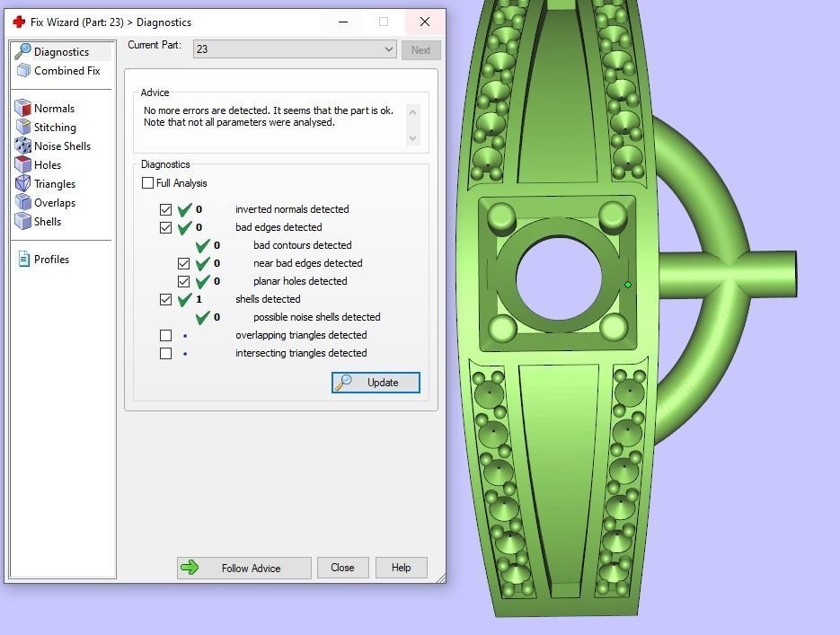Click the Profiles document icon

(23, 260)
